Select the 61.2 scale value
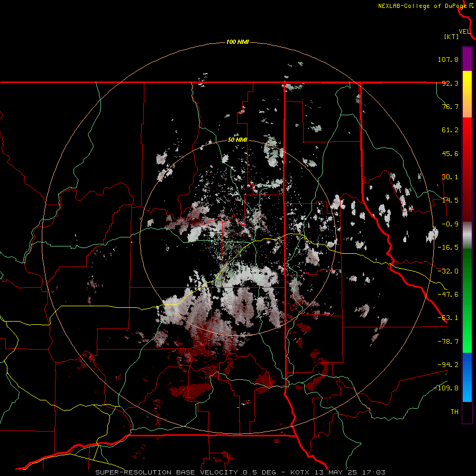Image resolution: width=476 pixels, height=476 pixels. [x=450, y=130]
